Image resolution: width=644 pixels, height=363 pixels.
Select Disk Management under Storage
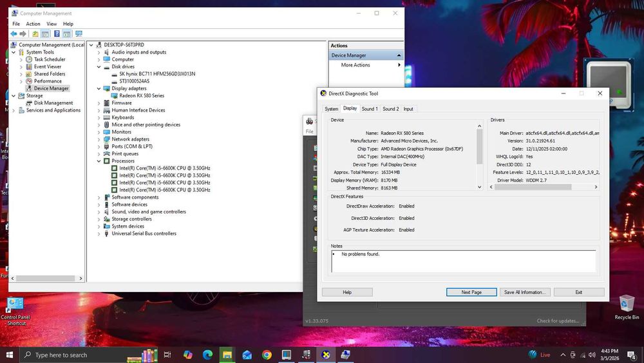53,103
